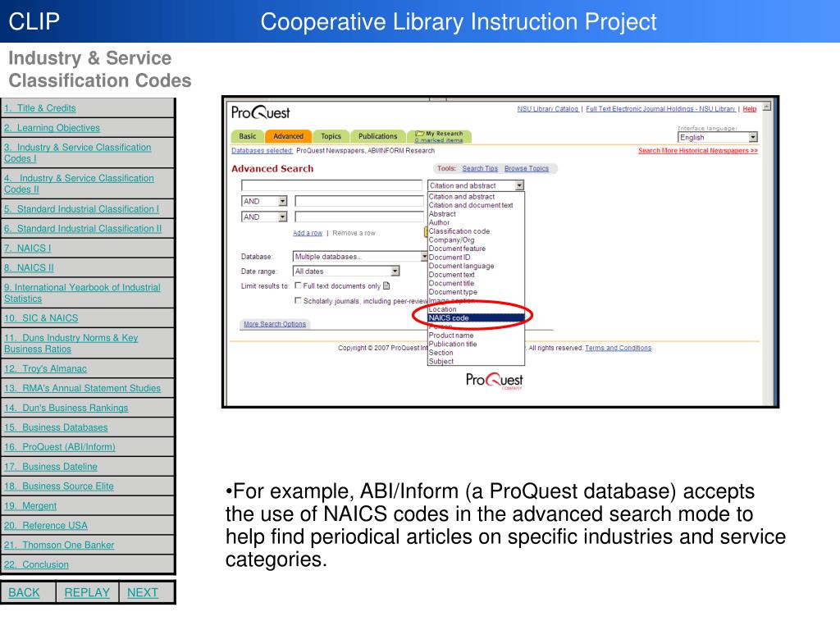Click the Databases selected link
The image size is (840, 630).
point(262,151)
